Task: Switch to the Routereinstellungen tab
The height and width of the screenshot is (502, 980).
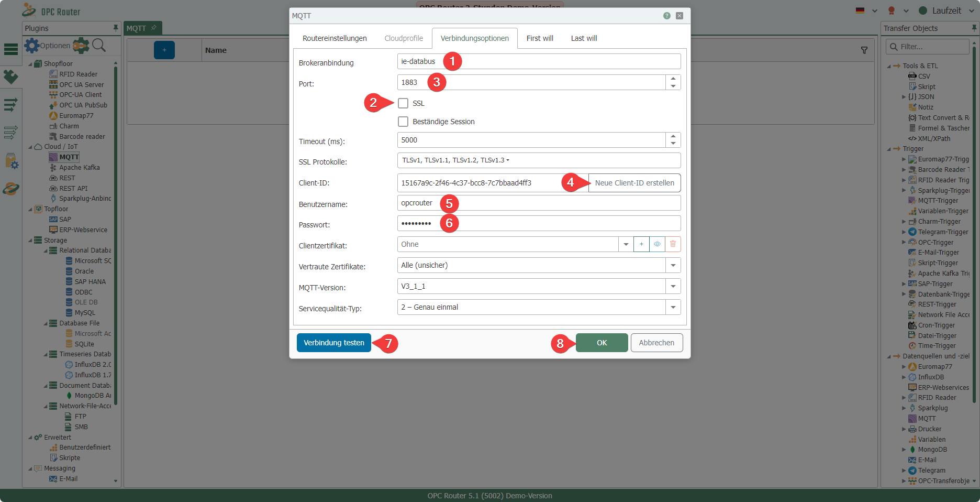Action: tap(335, 38)
